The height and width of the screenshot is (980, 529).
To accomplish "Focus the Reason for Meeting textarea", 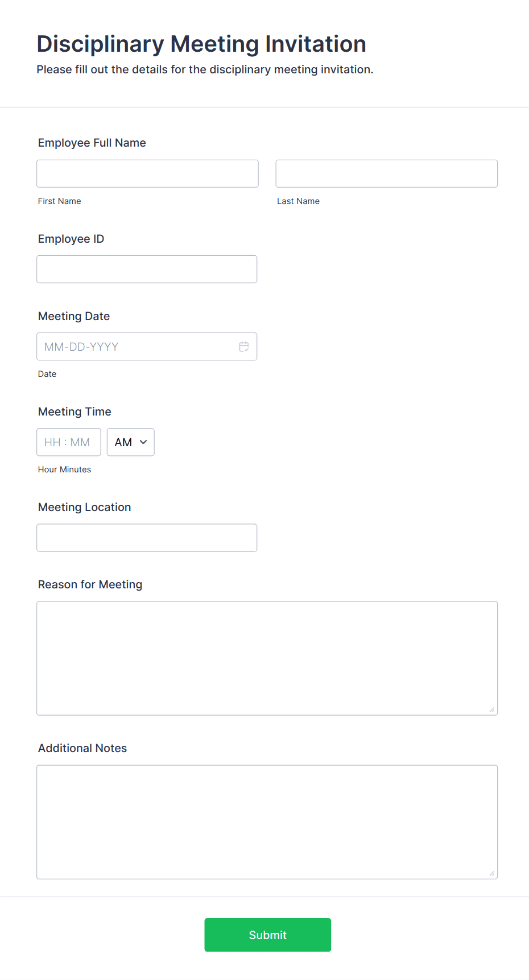I will point(267,658).
